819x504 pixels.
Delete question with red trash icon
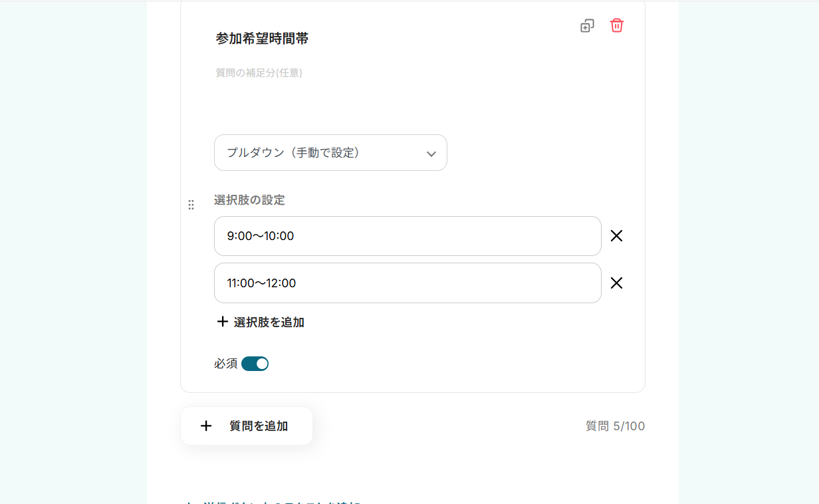pyautogui.click(x=617, y=26)
